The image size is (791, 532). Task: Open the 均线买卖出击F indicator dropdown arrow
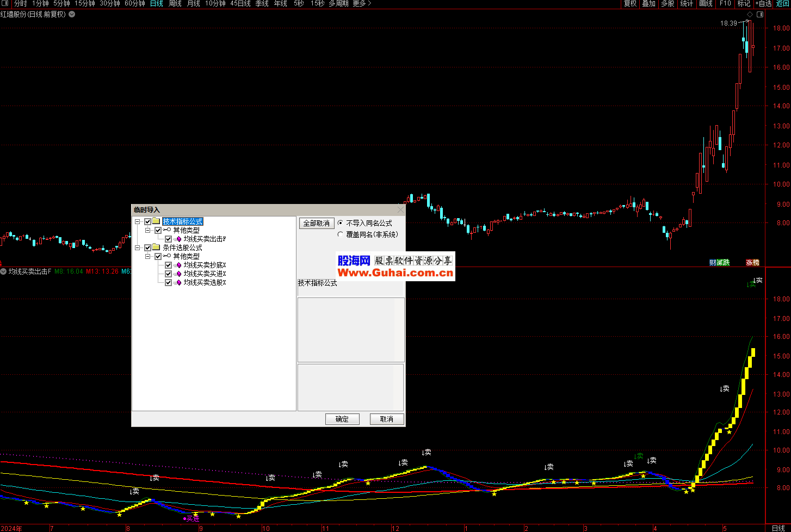(x=3, y=271)
